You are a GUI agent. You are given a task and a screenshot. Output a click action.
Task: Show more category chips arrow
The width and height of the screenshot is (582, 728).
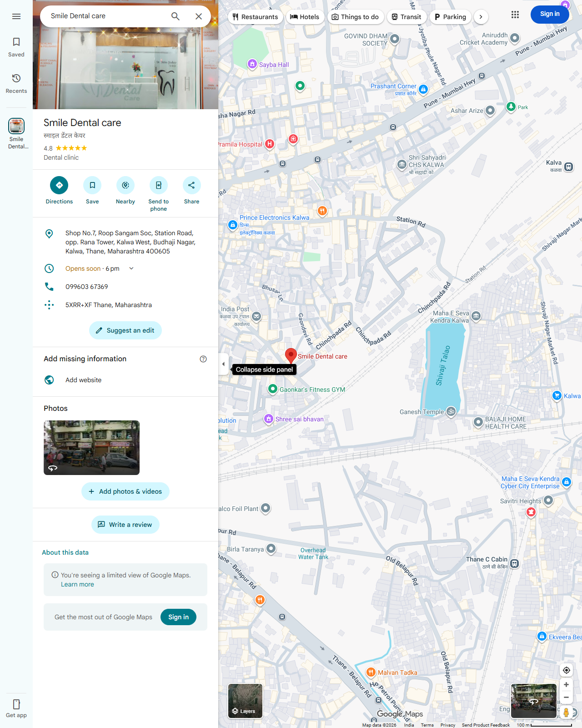tap(481, 17)
